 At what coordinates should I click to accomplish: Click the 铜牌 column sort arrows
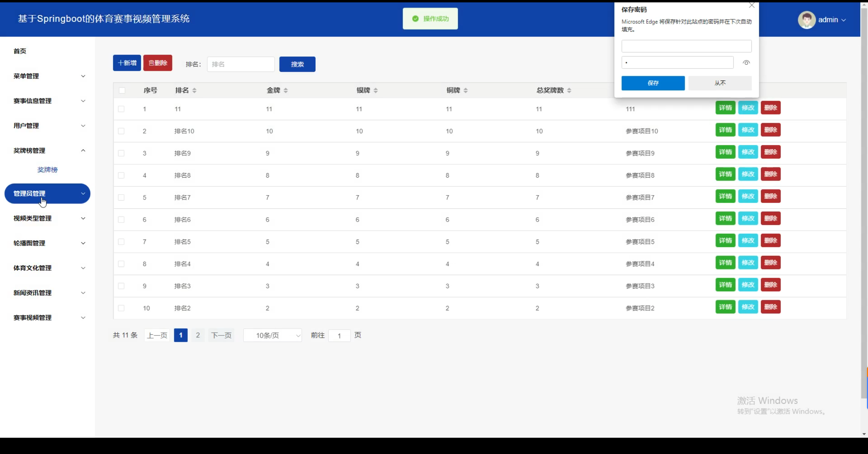465,90
